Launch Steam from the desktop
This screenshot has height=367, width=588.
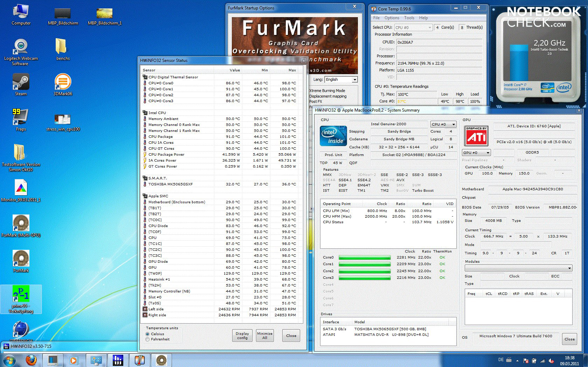click(21, 85)
